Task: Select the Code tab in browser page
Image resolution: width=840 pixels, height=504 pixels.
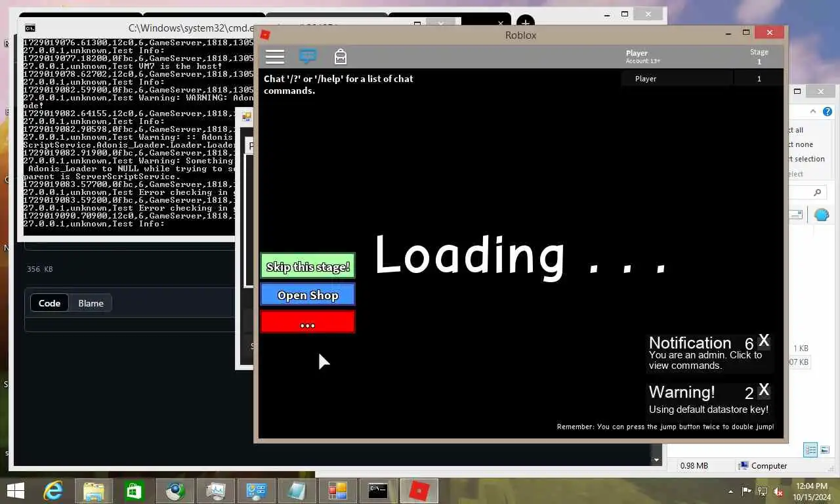Action: coord(49,303)
